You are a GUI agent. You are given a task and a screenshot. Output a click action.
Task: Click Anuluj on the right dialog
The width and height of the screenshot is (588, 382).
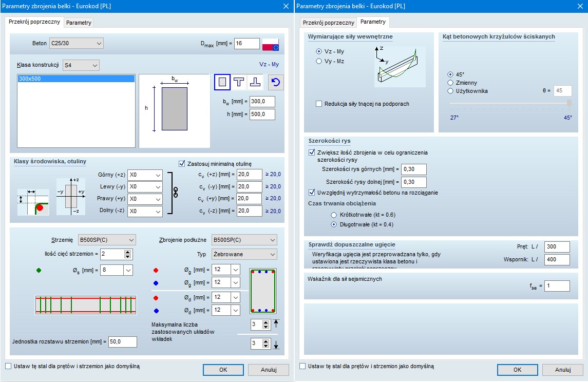(x=562, y=370)
